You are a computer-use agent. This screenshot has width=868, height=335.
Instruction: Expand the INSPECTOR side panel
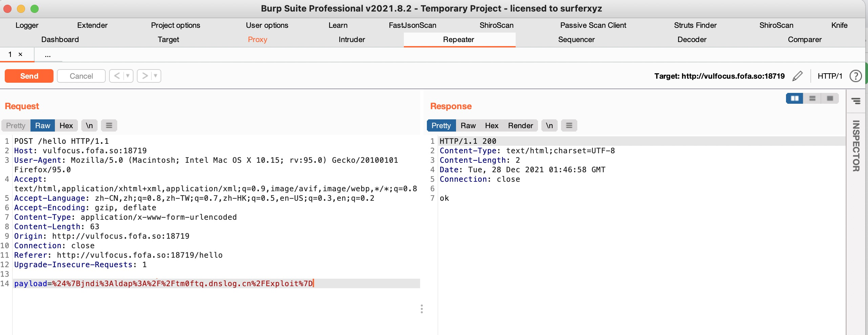tap(856, 146)
